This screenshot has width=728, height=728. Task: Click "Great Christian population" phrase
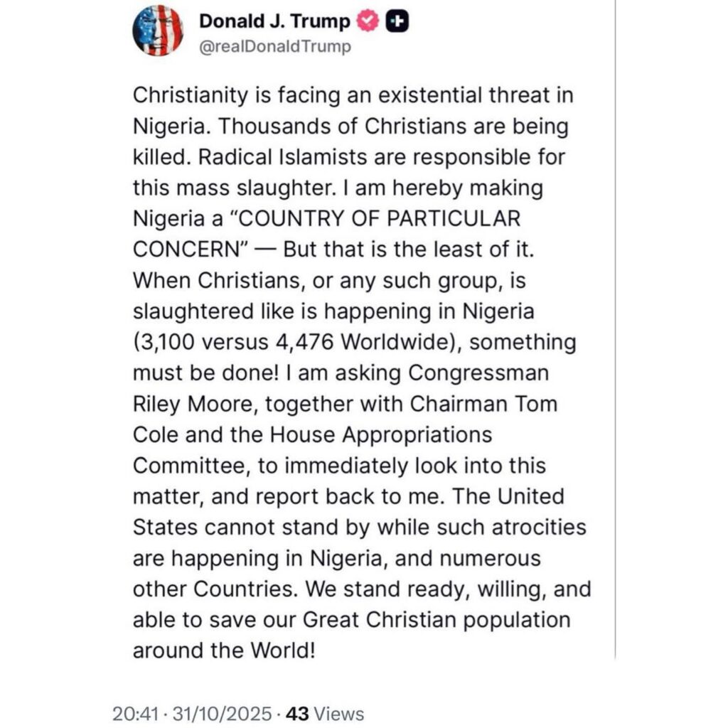[437, 620]
